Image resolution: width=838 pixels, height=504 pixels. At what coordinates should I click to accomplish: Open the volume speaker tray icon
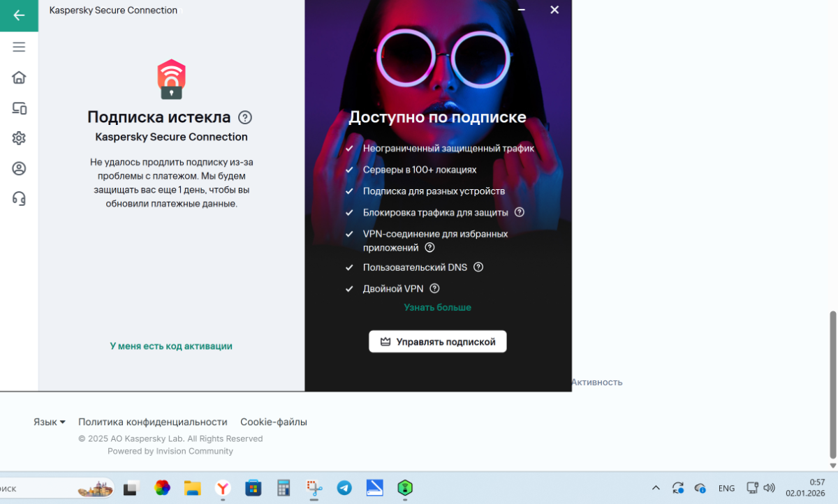click(x=770, y=488)
